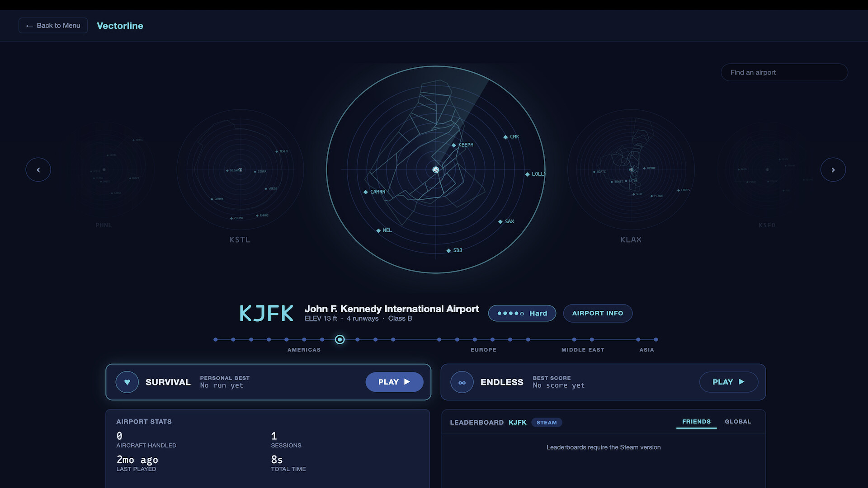The image size is (868, 488).
Task: Select the first Middle East timeline dot
Action: [574, 339]
